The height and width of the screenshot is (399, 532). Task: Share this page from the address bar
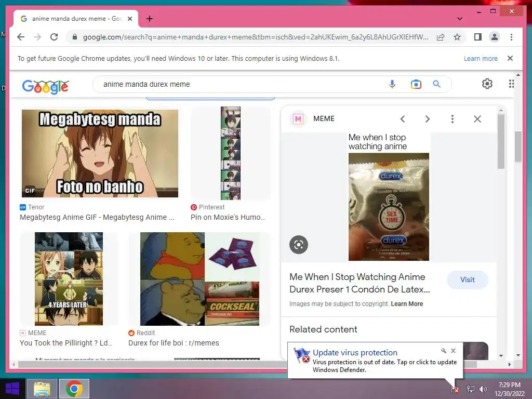coord(441,37)
